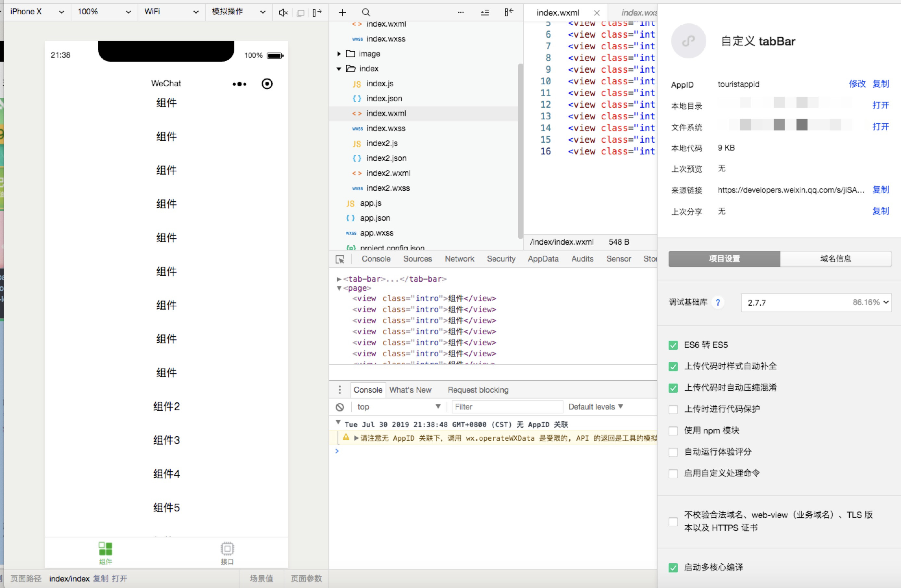
Task: Switch to the Network devtools tab
Action: pos(459,259)
